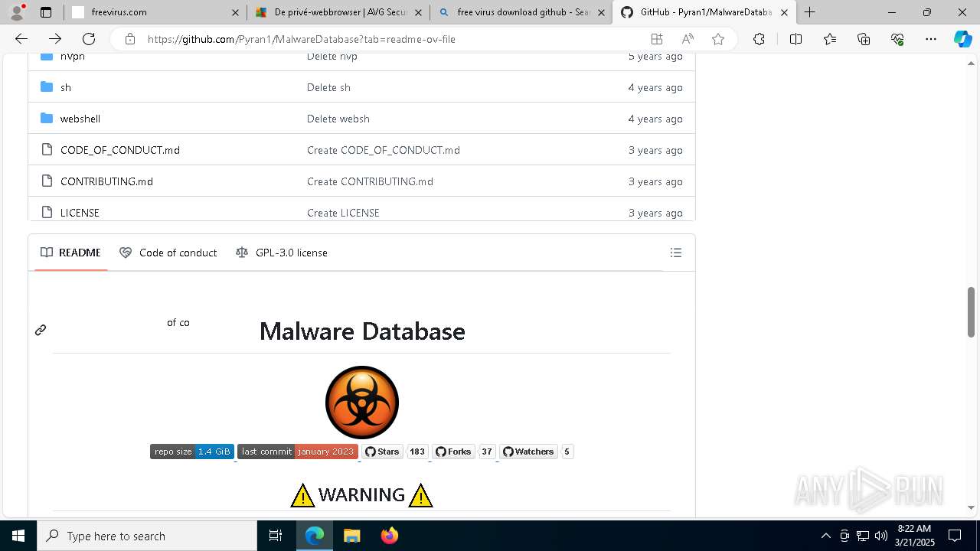Switch to AVG Secure browser tab
This screenshot has width=980, height=551.
click(337, 12)
